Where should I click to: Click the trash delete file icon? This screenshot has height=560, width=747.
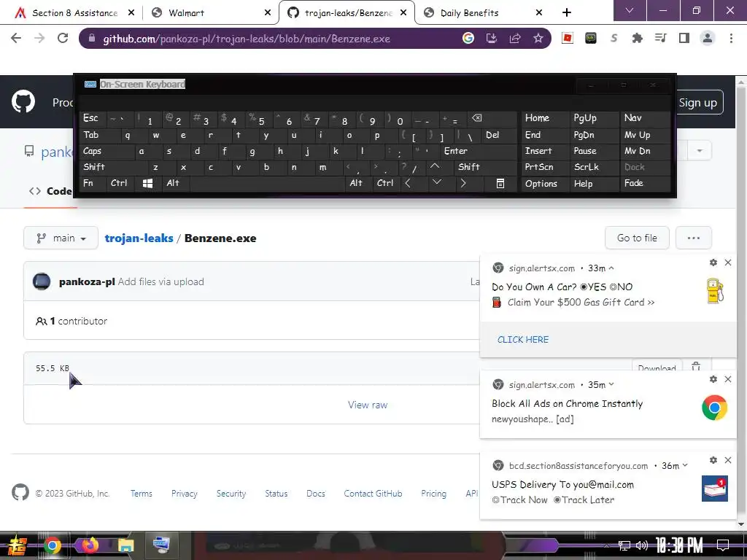696,366
